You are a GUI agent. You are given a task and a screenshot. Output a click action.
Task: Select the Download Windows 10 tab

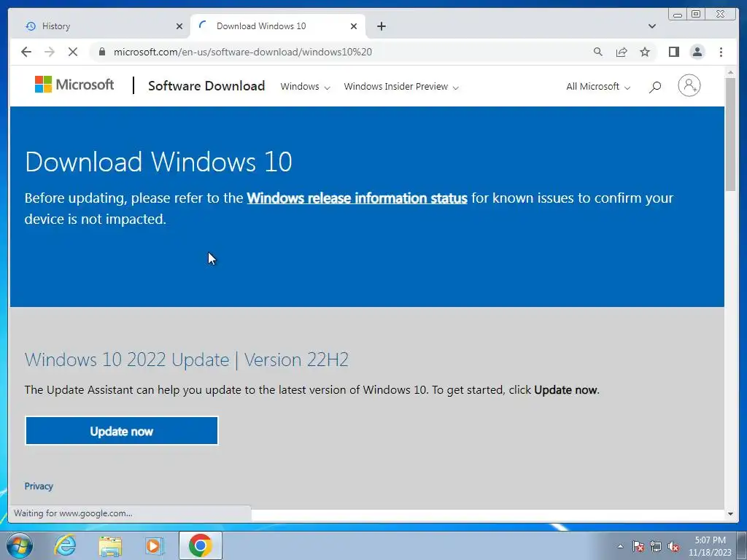pos(278,26)
